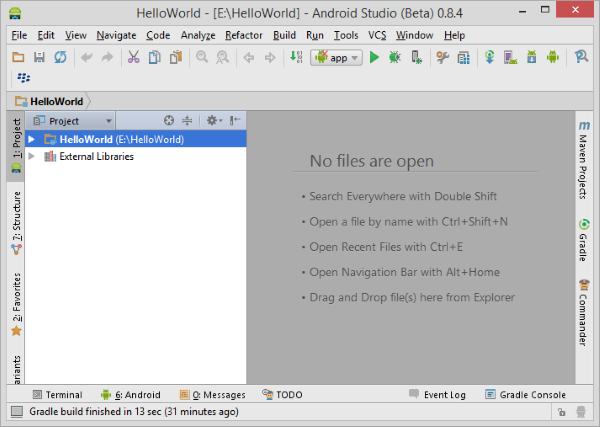Click the navigate Back arrow icon

tap(249, 58)
